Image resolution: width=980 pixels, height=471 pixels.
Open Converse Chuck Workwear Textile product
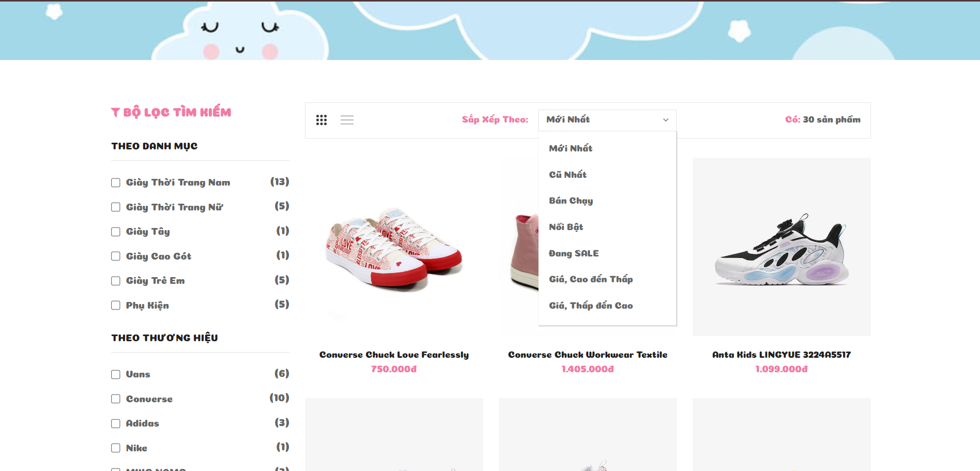click(588, 355)
